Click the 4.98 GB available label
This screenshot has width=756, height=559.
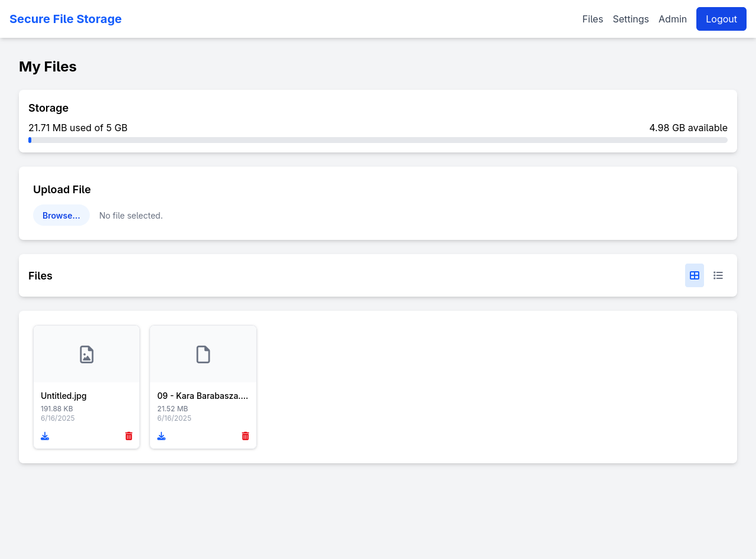[688, 128]
